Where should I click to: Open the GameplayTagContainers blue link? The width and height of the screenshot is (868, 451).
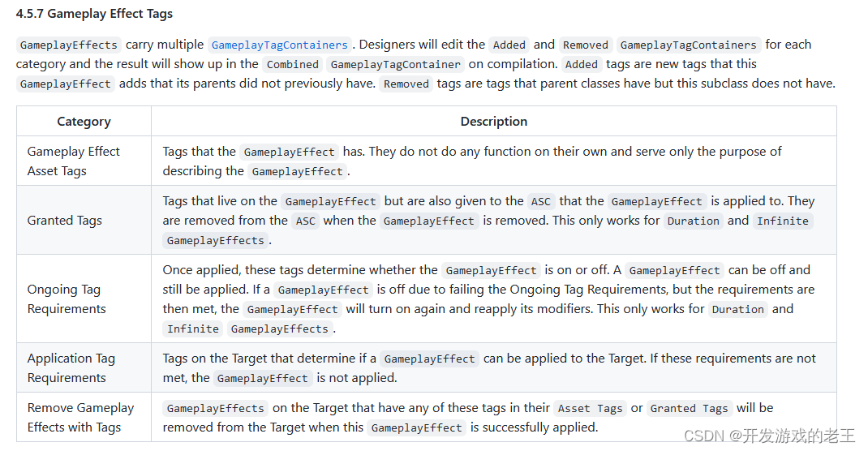tap(280, 45)
